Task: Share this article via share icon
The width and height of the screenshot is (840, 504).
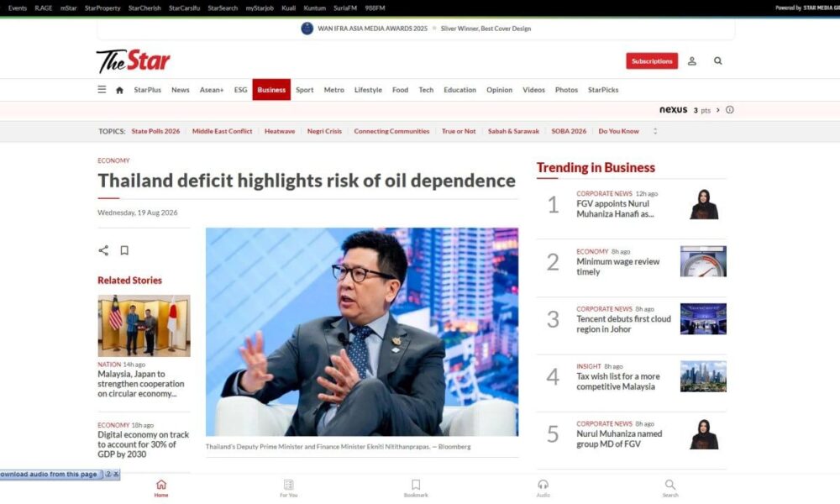Action: [x=103, y=250]
